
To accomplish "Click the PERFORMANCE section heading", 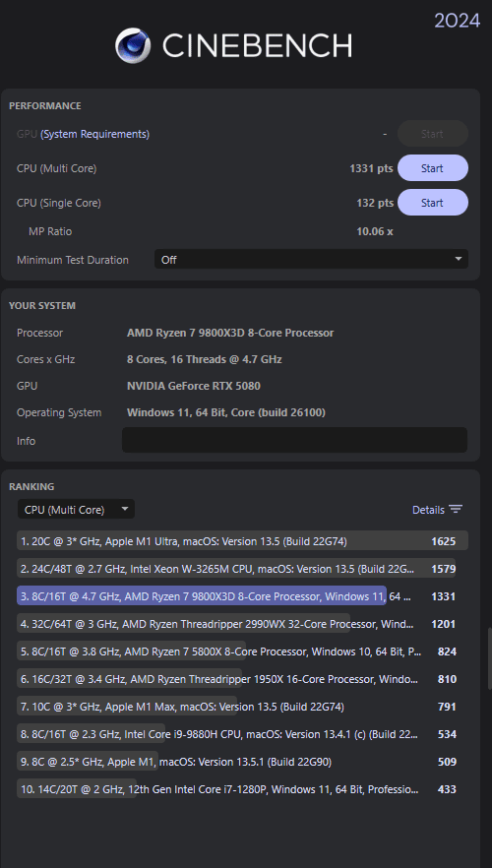I will (x=45, y=105).
